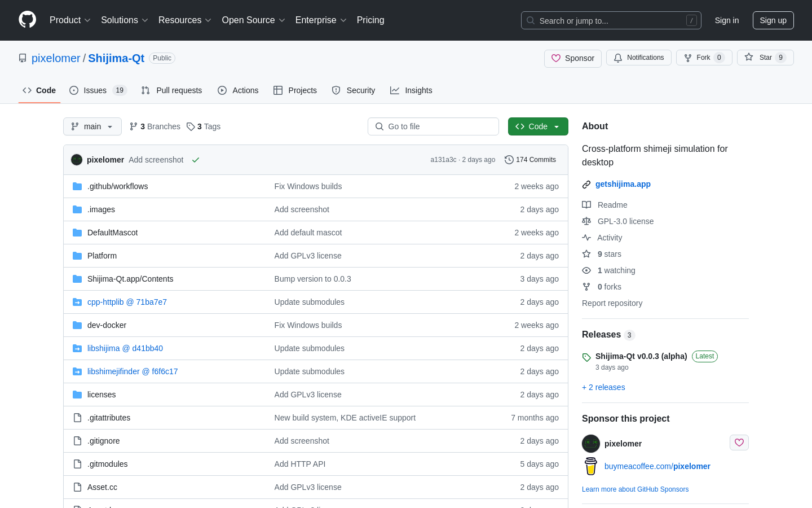Image resolution: width=812 pixels, height=508 pixels.
Task: Click the .images folder icon
Action: (77, 209)
